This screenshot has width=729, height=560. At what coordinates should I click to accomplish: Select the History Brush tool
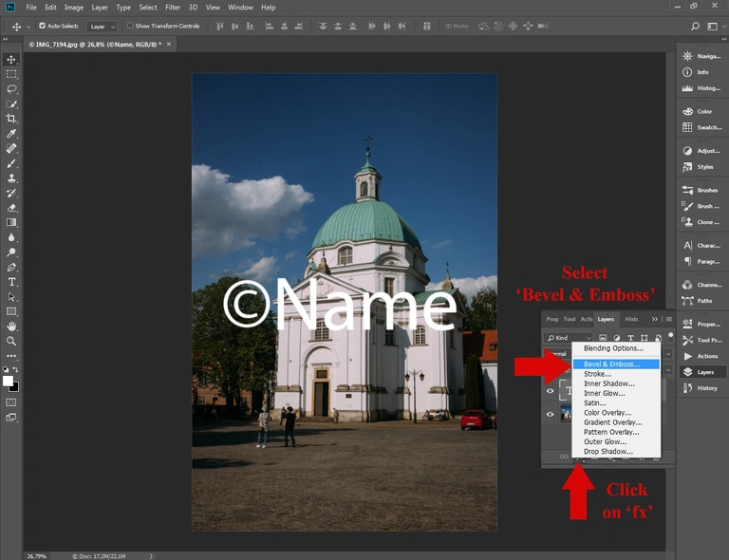(x=11, y=194)
